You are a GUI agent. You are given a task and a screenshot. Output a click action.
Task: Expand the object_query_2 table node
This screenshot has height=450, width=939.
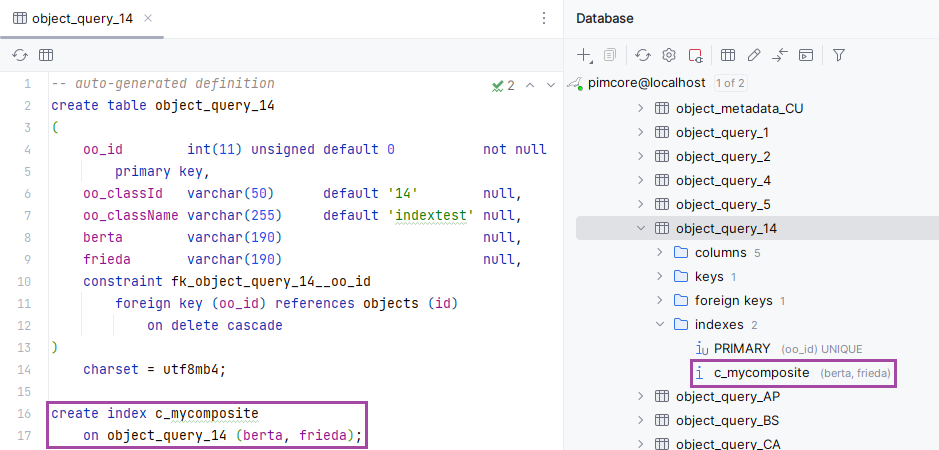641,156
